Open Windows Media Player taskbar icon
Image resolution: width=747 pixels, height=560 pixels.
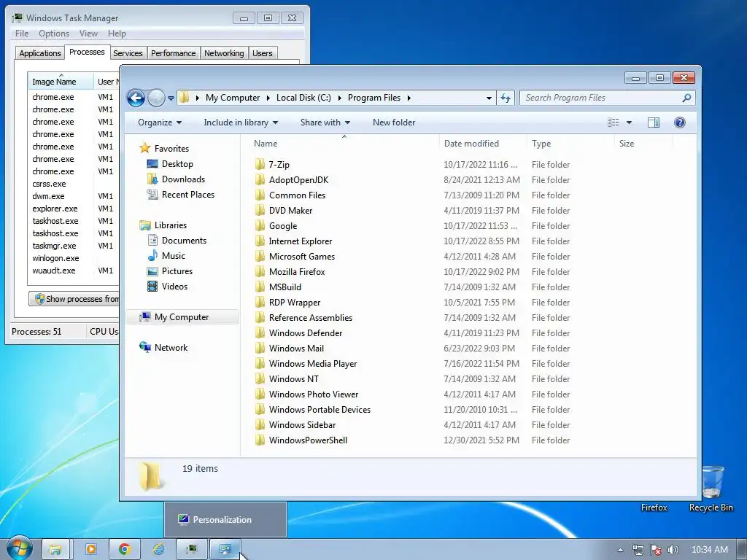pyautogui.click(x=90, y=550)
